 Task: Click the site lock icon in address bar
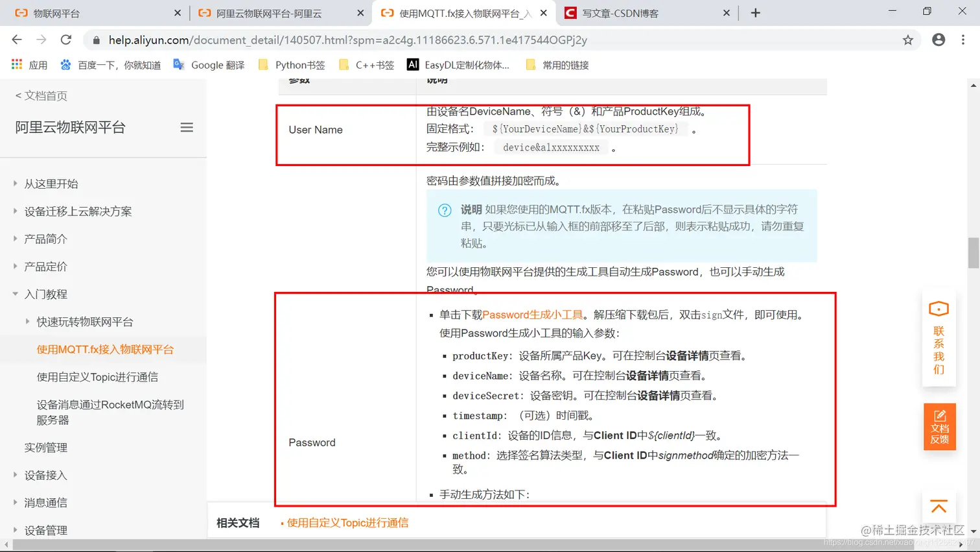coord(97,40)
